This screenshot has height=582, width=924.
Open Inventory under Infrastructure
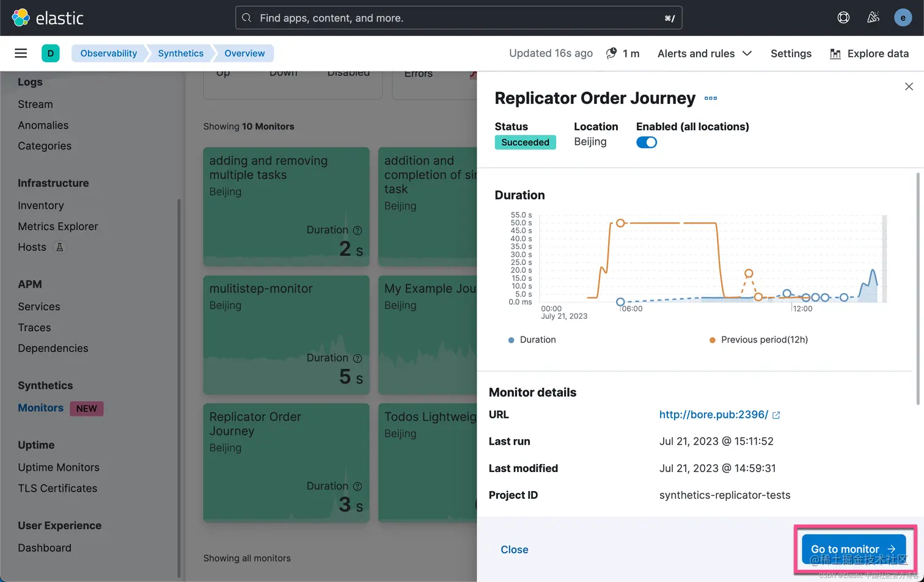click(40, 206)
